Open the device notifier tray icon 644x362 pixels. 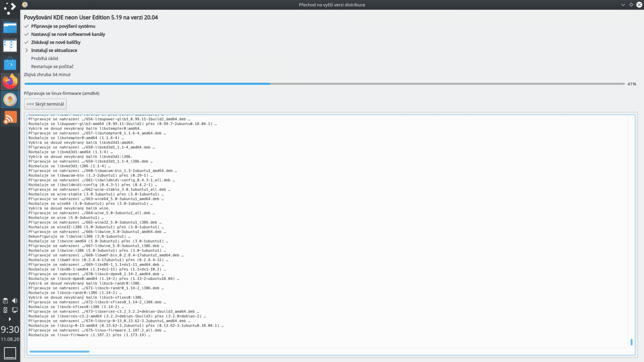5,310
